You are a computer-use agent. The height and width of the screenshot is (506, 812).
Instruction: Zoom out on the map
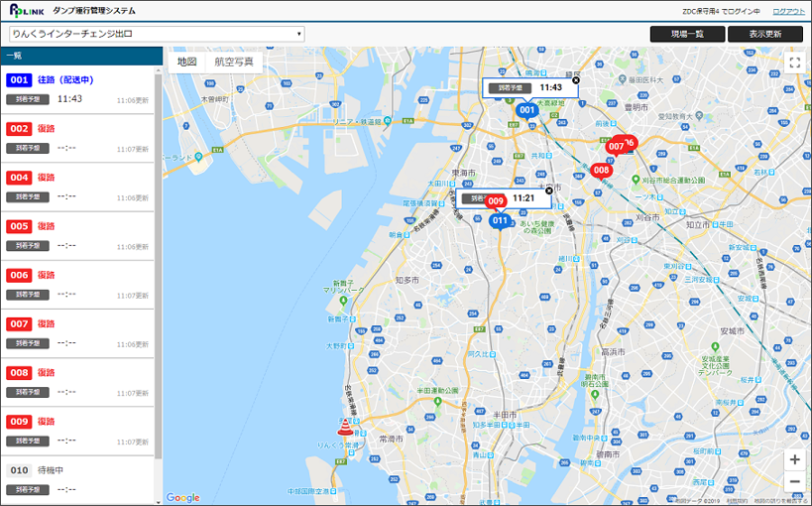click(x=793, y=482)
